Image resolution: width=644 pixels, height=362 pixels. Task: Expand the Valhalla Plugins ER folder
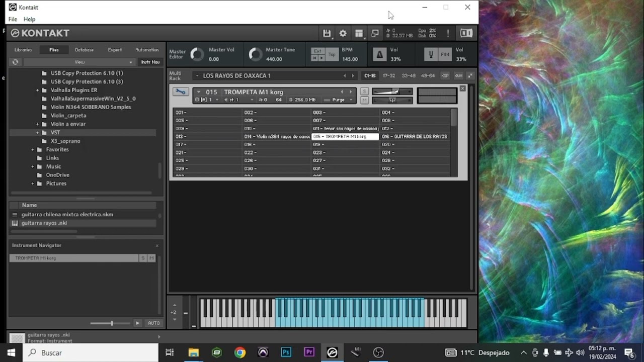(x=37, y=90)
